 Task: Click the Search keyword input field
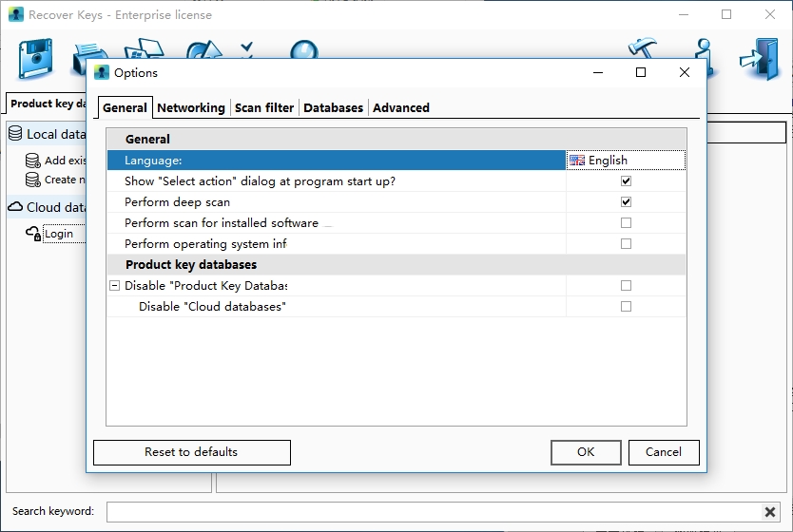(x=434, y=512)
